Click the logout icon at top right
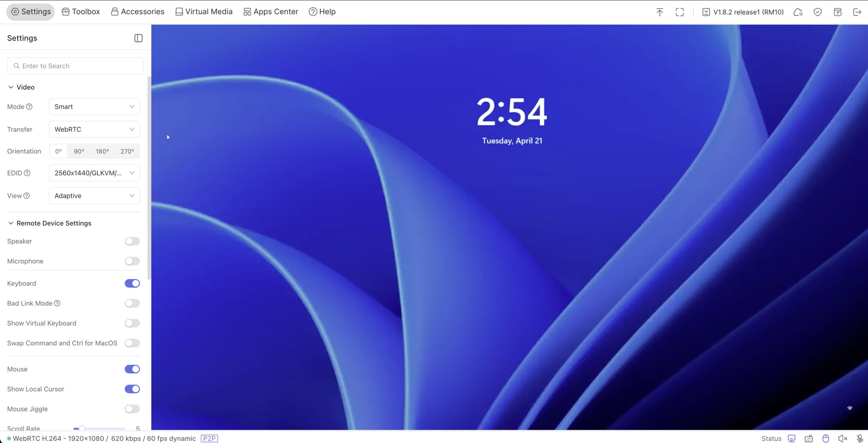Image resolution: width=868 pixels, height=443 pixels. (857, 12)
